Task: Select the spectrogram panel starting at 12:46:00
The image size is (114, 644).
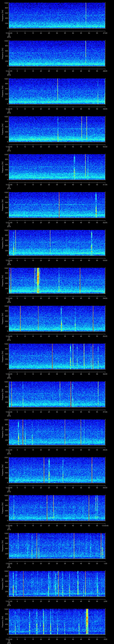Action: pos(57,16)
